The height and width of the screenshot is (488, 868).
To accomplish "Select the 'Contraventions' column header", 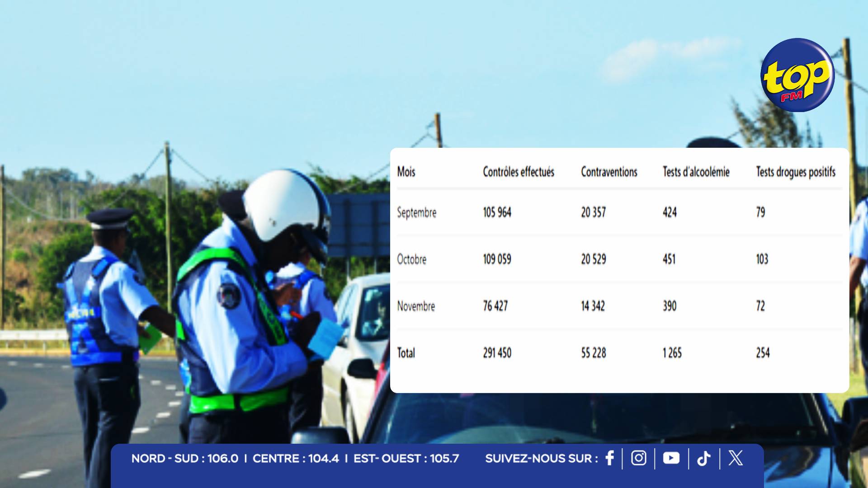I will click(x=609, y=172).
